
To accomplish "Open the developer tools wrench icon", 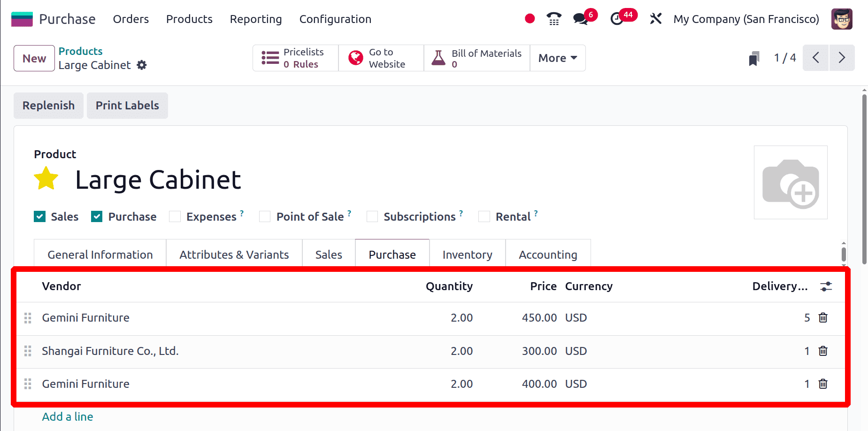I will [x=655, y=19].
